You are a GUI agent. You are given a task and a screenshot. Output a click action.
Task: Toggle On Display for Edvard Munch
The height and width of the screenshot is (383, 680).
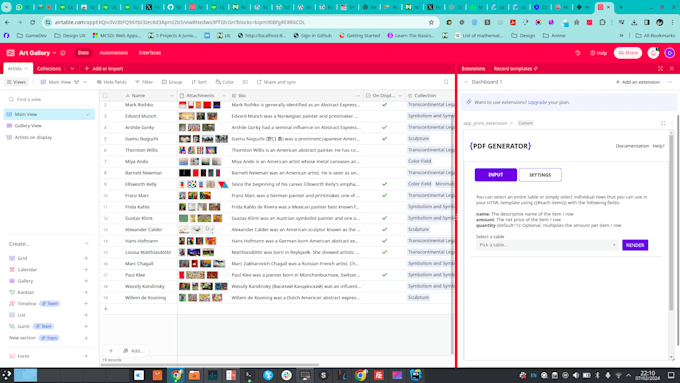[x=384, y=116]
